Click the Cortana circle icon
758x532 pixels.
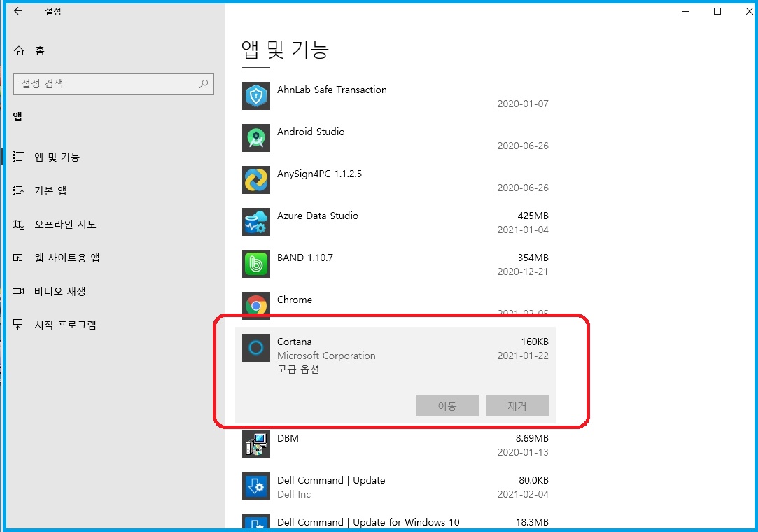[x=256, y=348]
